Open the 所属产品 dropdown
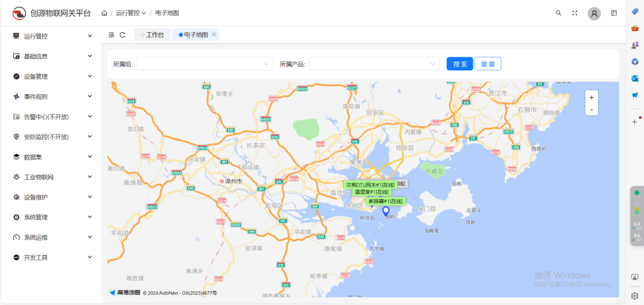This screenshot has height=305, width=644. (x=374, y=64)
